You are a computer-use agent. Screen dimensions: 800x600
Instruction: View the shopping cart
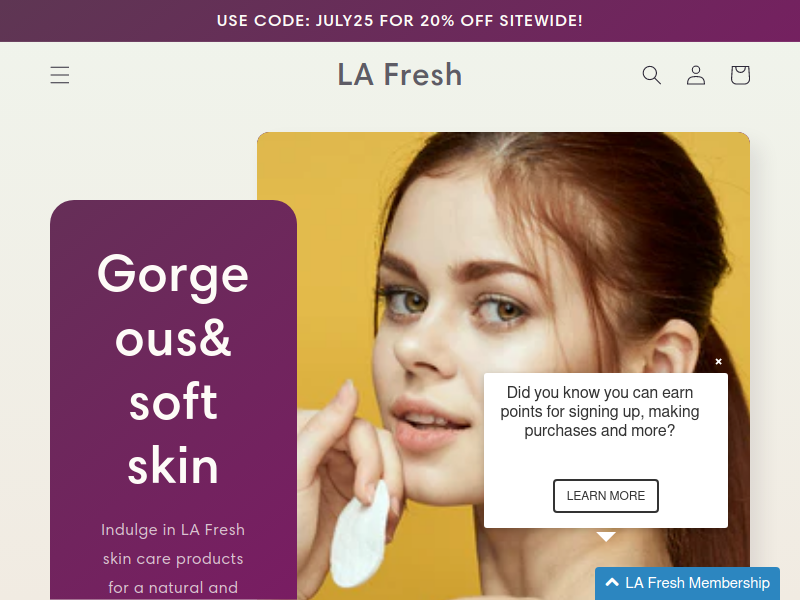click(x=740, y=75)
